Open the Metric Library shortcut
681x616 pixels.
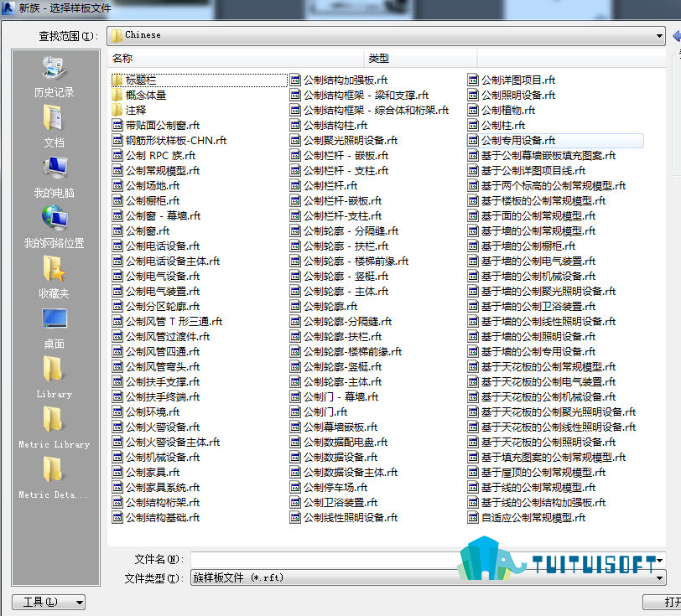pyautogui.click(x=55, y=428)
